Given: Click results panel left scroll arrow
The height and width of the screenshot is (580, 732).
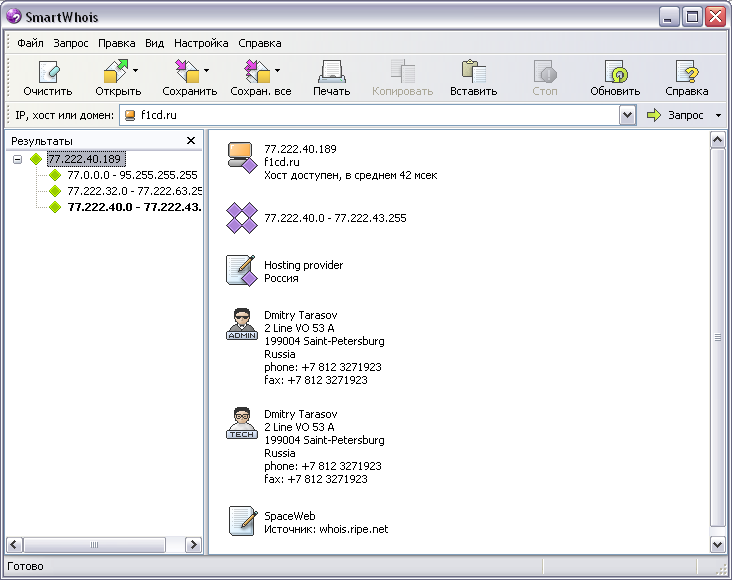Looking at the screenshot, I should (x=14, y=545).
